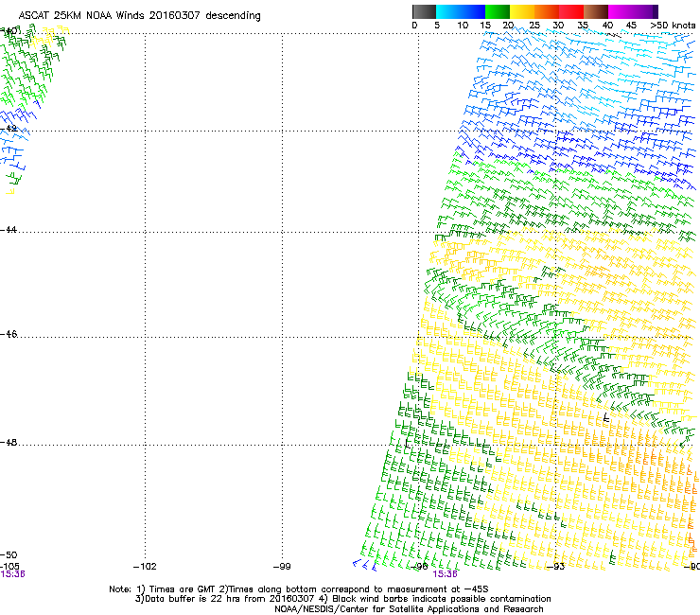This screenshot has height=615, width=700.
Task: Click the brown 35-40 knots color swatch
Action: pyautogui.click(x=596, y=11)
